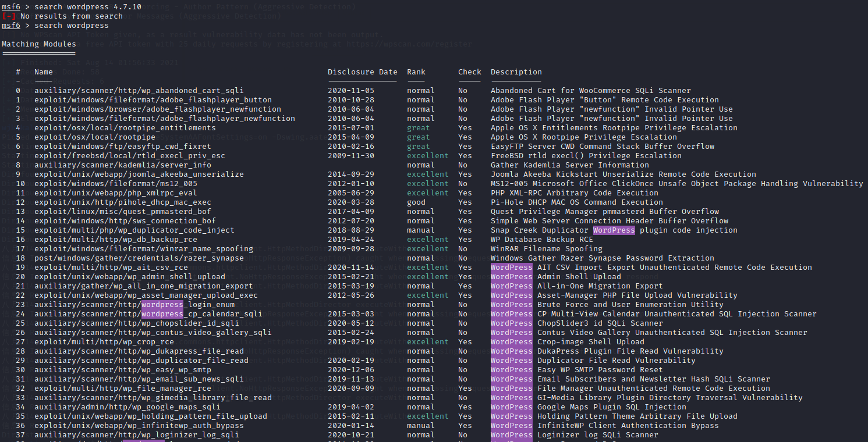Click auxiliary/scanner/kademlia/server_info module name
The height and width of the screenshot is (442, 868).
coord(123,165)
